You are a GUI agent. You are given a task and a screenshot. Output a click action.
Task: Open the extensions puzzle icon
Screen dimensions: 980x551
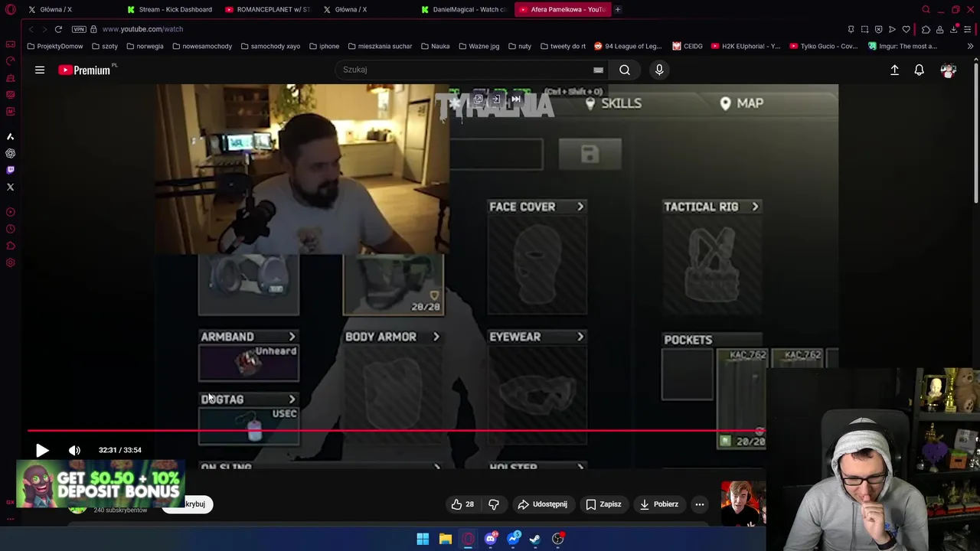tap(926, 29)
